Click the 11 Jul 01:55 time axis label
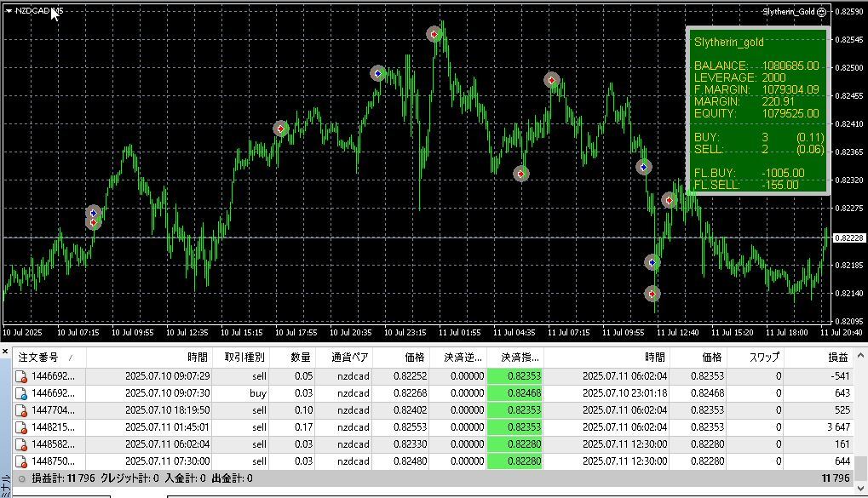This screenshot has height=498, width=868. 459,333
